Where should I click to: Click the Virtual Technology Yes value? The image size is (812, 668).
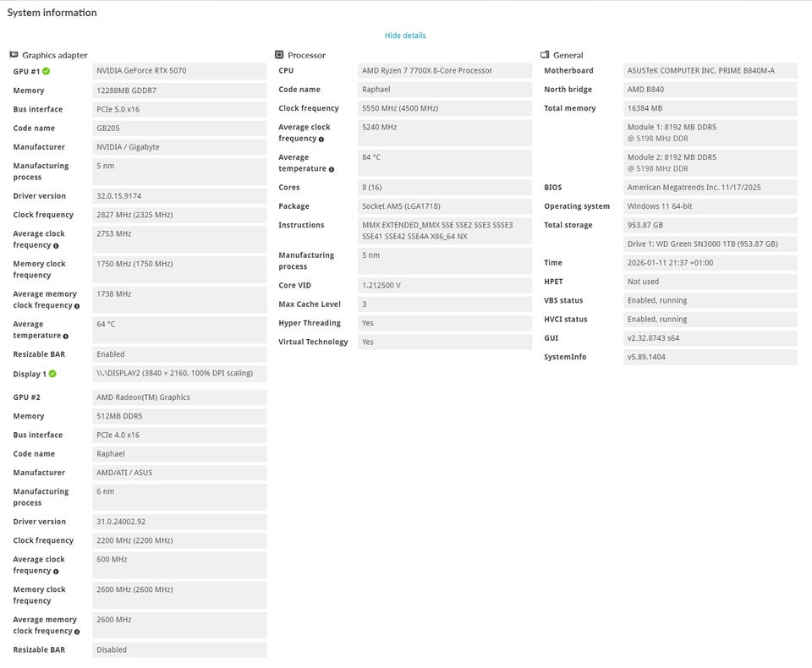pos(445,342)
